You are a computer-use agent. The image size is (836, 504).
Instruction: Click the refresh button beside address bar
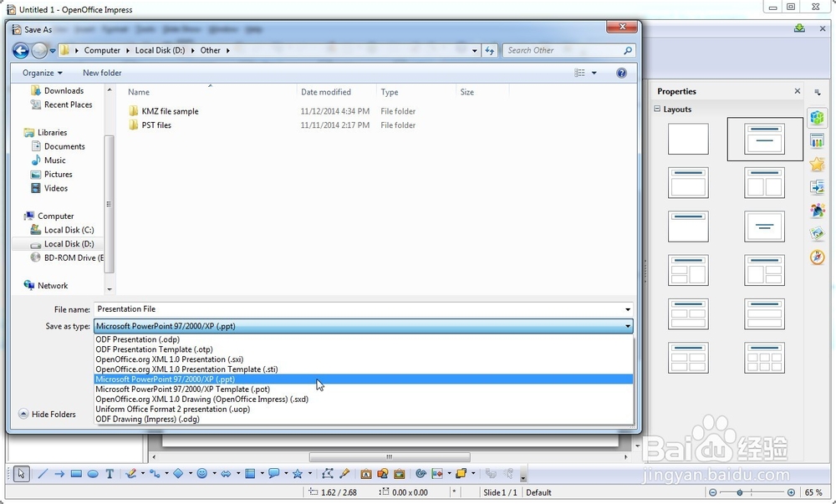(489, 51)
